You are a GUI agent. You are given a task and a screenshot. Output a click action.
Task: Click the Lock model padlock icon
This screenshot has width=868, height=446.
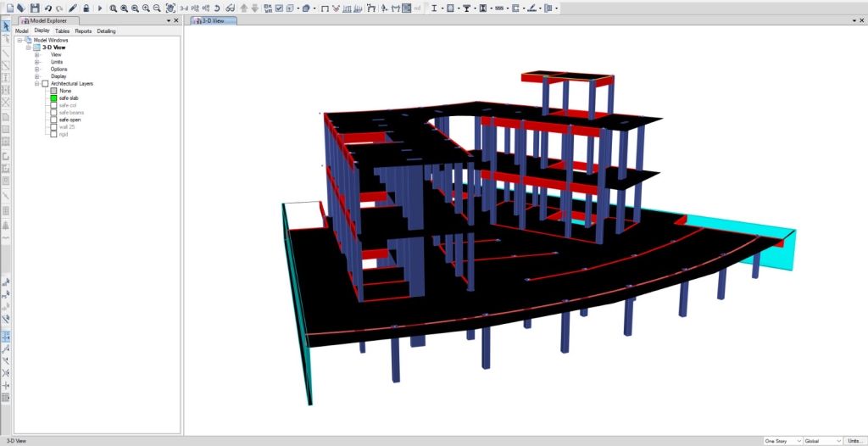coord(86,8)
